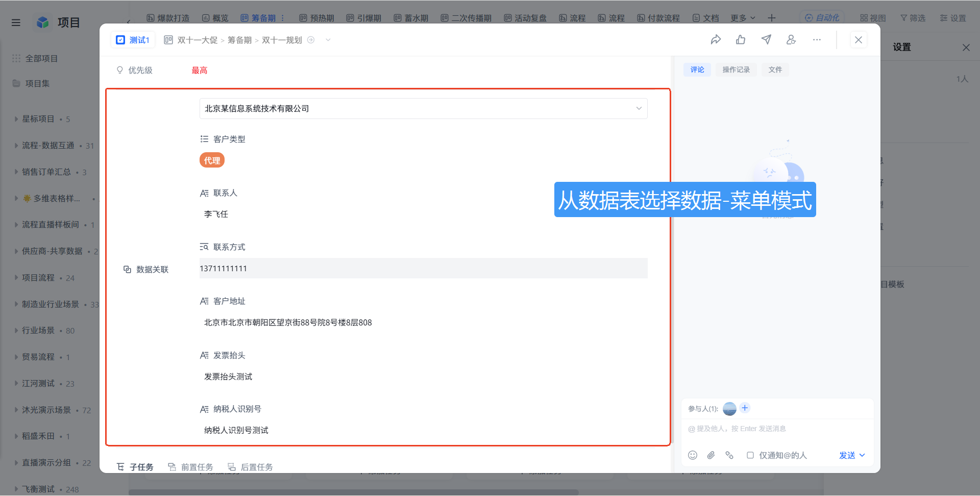This screenshot has height=496, width=980.
Task: Open the 更多 tabs dropdown
Action: (x=743, y=18)
